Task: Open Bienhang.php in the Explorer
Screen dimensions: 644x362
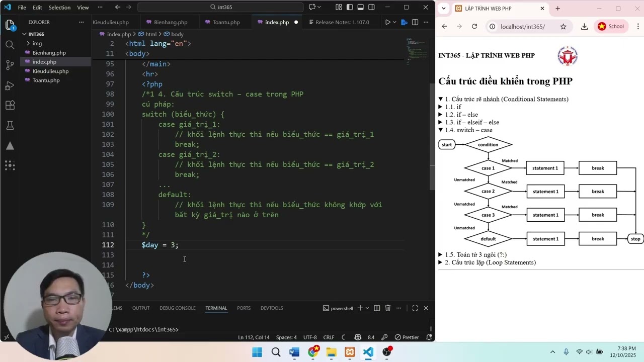Action: point(49,53)
